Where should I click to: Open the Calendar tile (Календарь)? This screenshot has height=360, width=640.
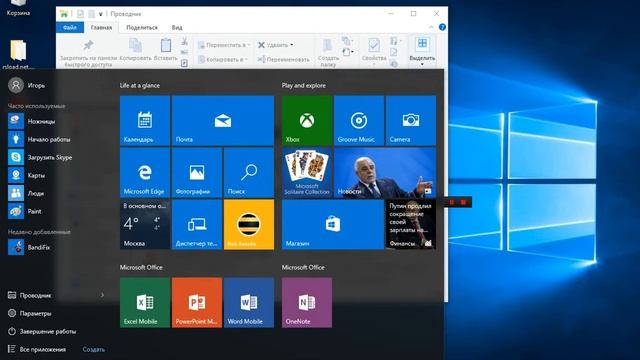(145, 120)
